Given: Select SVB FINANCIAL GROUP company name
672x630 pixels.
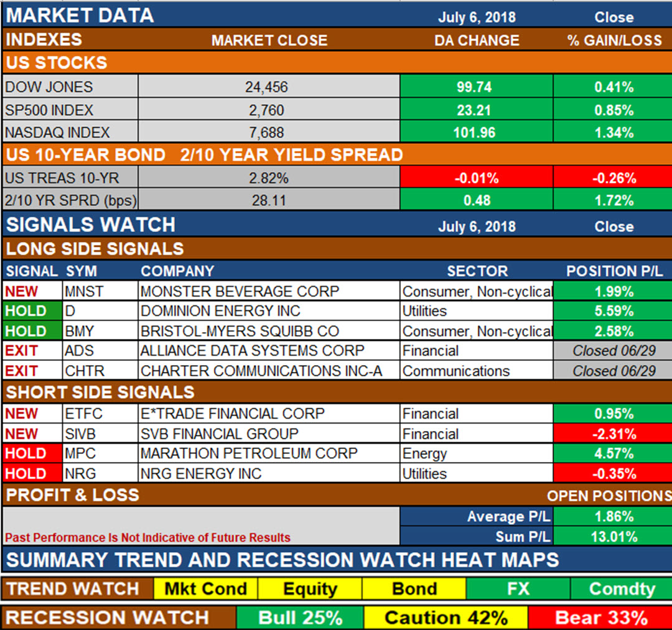Looking at the screenshot, I should (x=219, y=433).
